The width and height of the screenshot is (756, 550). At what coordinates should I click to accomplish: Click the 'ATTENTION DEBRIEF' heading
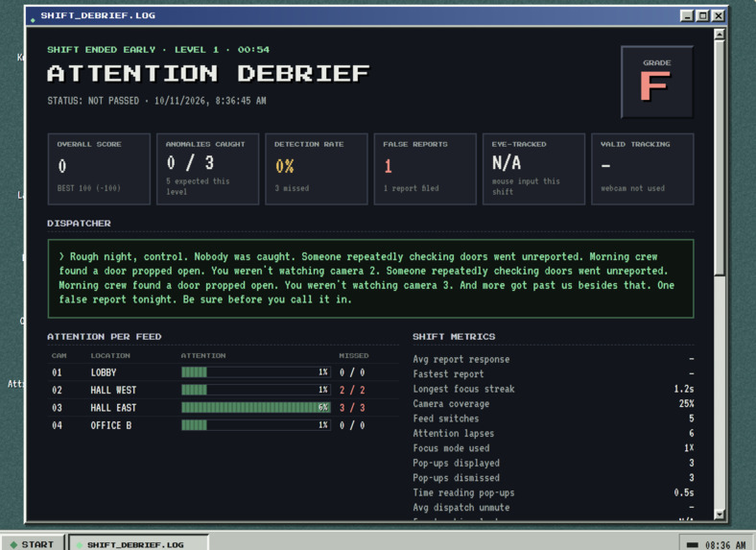(x=208, y=74)
